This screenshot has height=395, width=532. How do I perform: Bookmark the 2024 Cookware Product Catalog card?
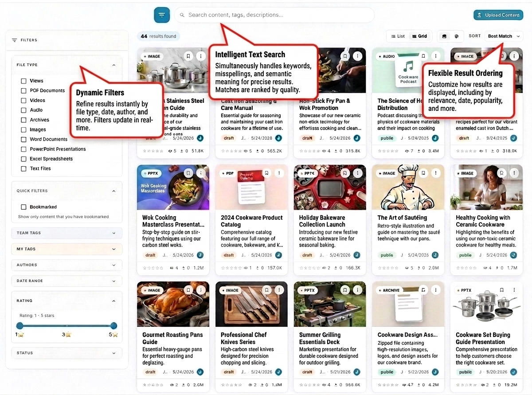point(266,173)
